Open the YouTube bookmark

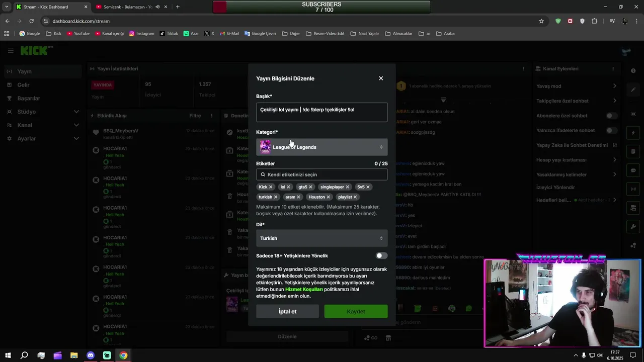pyautogui.click(x=78, y=34)
